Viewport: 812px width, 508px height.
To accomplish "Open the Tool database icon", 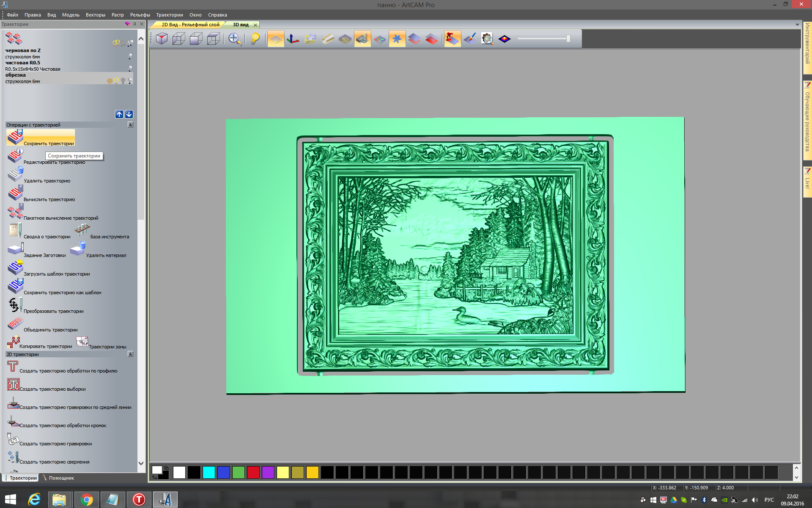I will click(82, 230).
